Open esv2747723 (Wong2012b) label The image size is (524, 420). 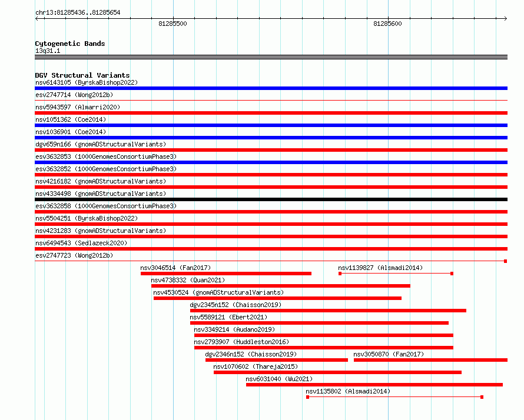pos(74,255)
